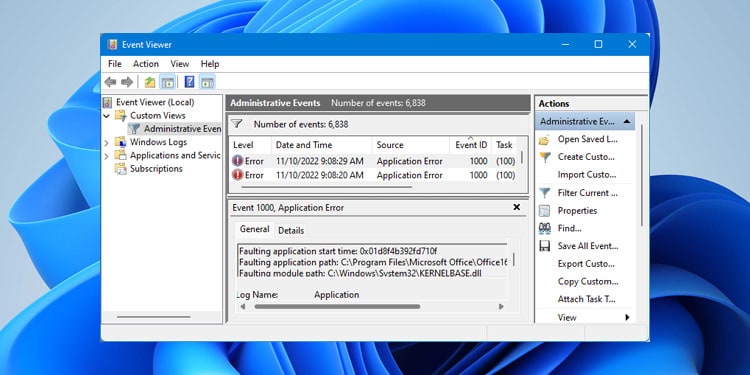Screen dimensions: 750x375
Task: Click the Actions pane vertical scrollbar
Action: [x=641, y=175]
